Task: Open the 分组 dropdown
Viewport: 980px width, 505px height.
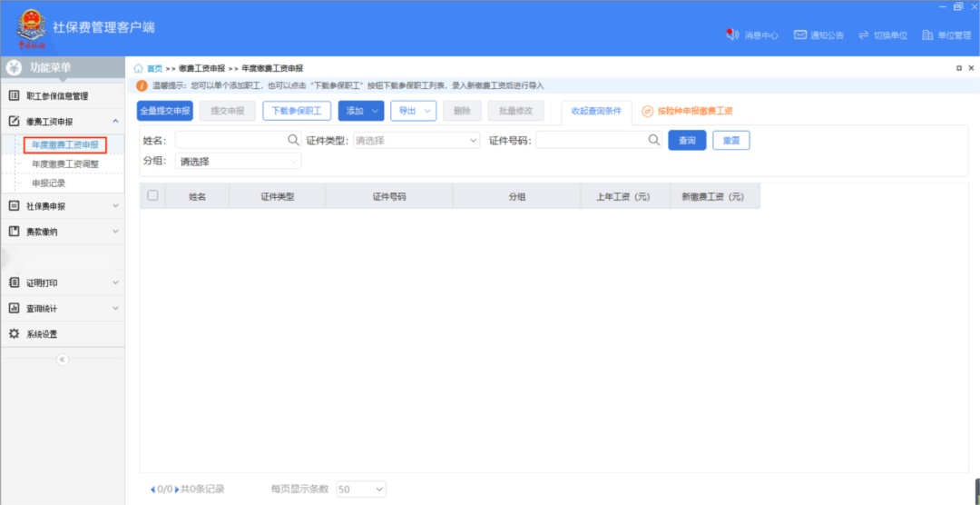Action: point(238,161)
